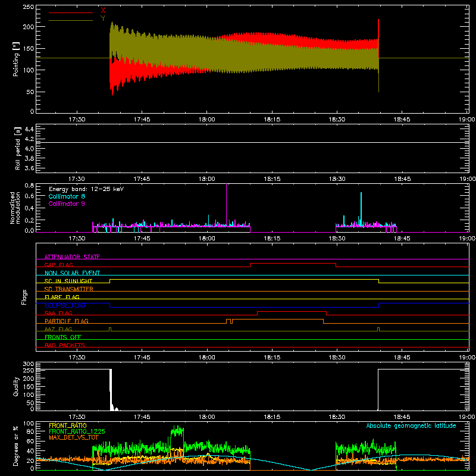Click the 18:45 tick label under Quality plot
This screenshot has height=476, width=476.
[402, 417]
